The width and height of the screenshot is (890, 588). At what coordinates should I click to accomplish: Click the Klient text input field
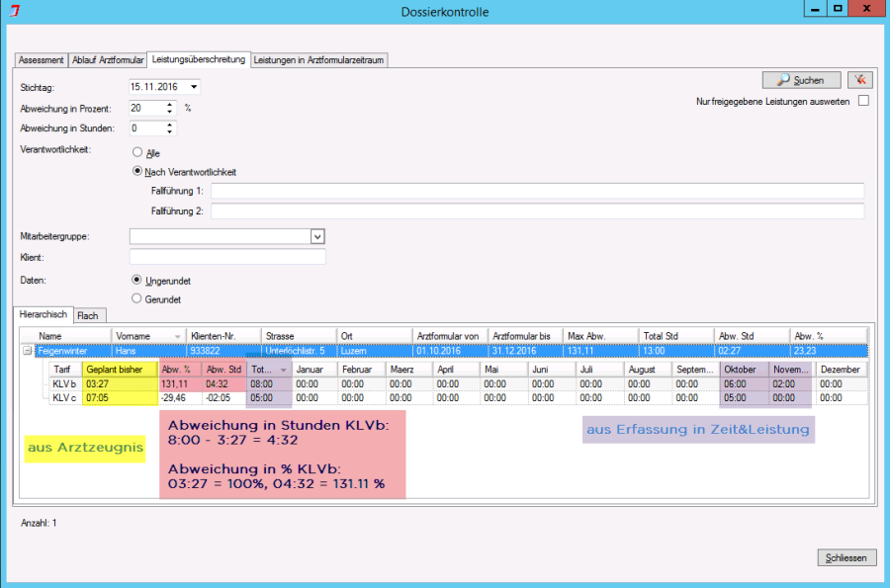(x=227, y=257)
